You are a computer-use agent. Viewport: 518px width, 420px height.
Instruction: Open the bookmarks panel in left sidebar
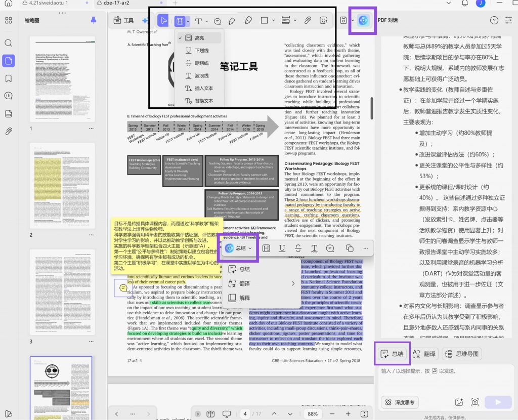(x=9, y=78)
